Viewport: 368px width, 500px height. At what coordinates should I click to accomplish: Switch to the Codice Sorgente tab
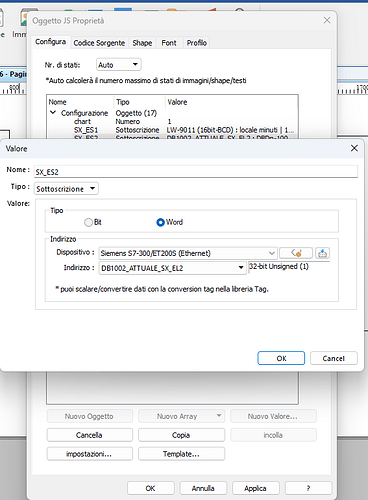(99, 43)
